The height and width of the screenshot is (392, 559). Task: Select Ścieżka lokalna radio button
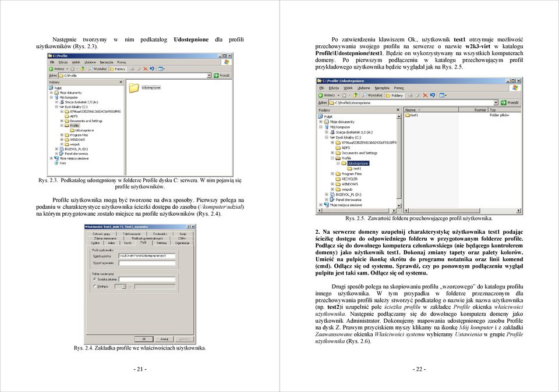click(94, 280)
